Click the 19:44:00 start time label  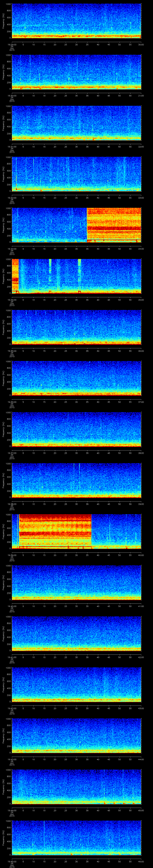[12, 810]
